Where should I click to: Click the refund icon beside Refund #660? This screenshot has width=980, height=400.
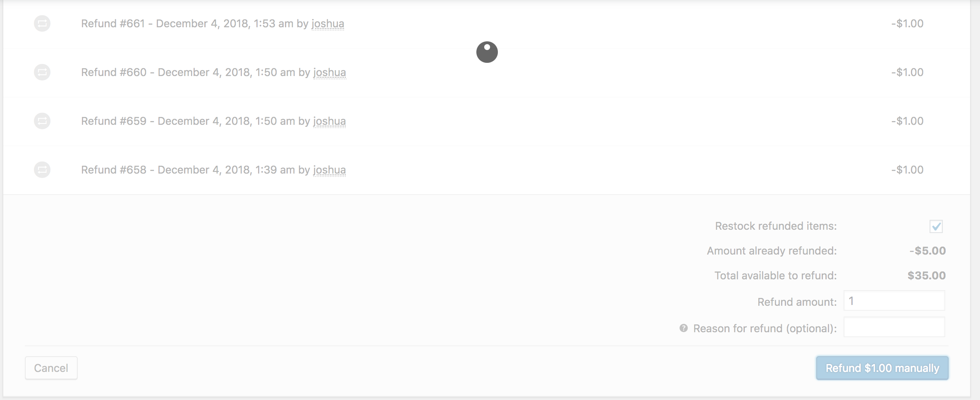(42, 72)
